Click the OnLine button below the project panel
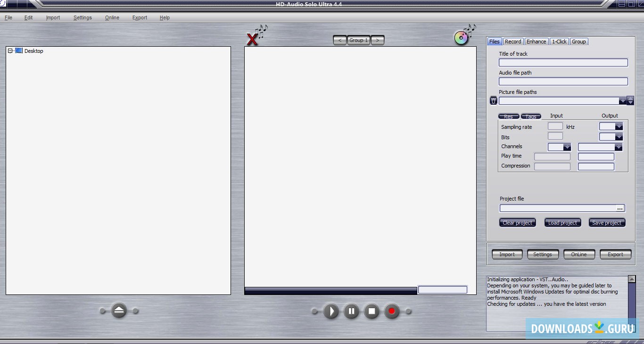Image resolution: width=644 pixels, height=344 pixels. [579, 254]
